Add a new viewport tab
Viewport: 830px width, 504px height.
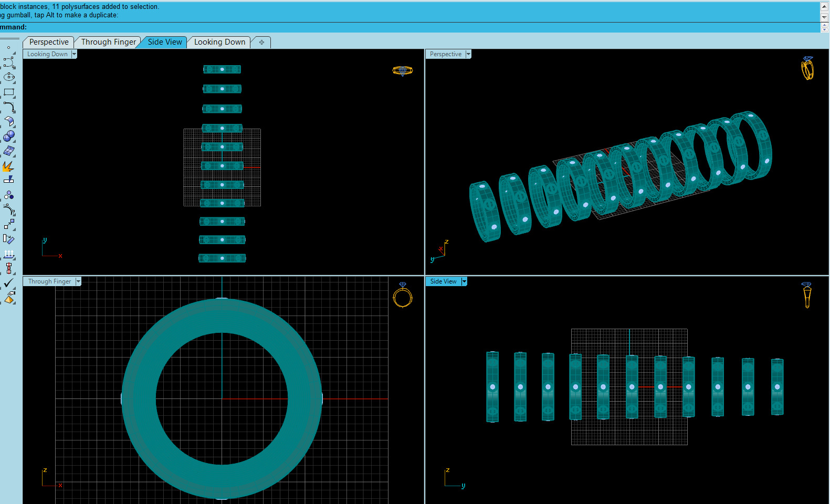pyautogui.click(x=261, y=42)
